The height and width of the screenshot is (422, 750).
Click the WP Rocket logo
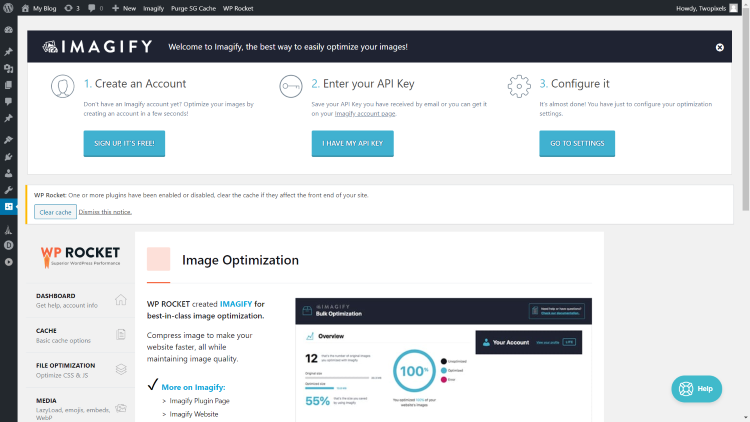80,256
